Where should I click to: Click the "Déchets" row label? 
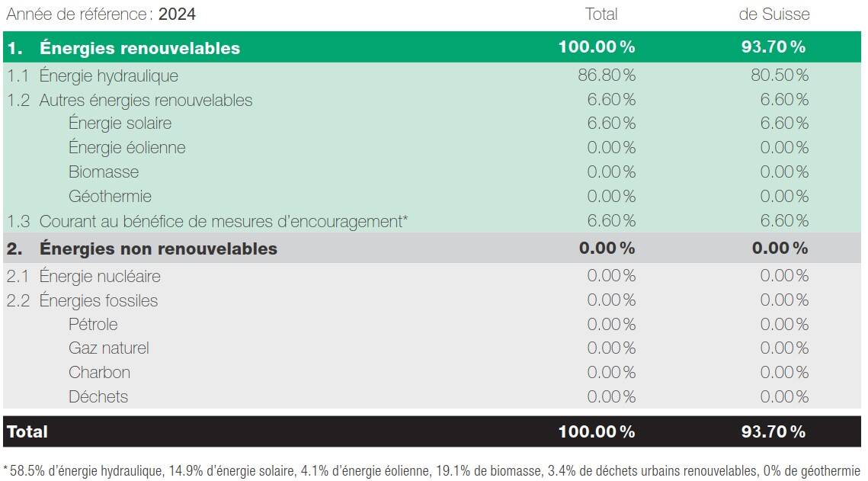coord(98,396)
